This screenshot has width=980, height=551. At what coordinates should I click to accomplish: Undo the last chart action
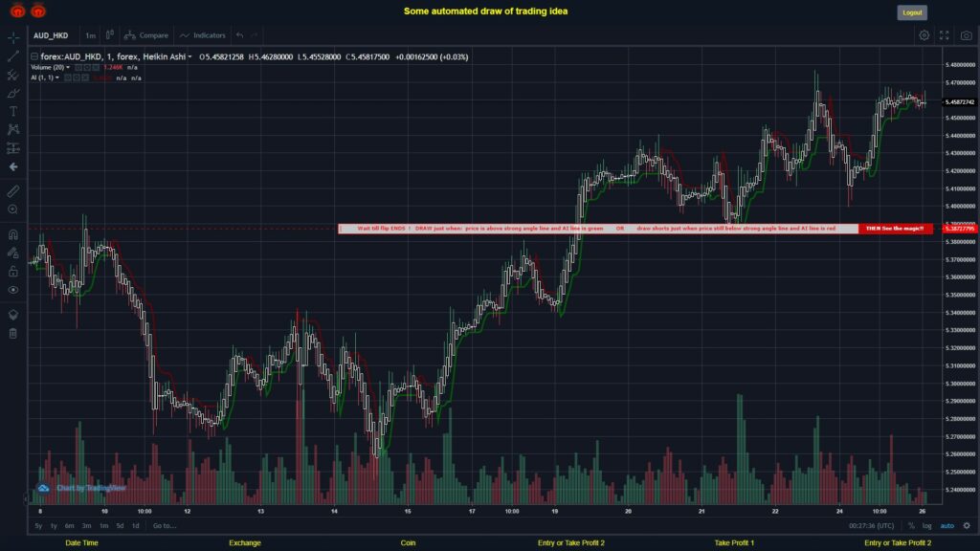pos(240,35)
